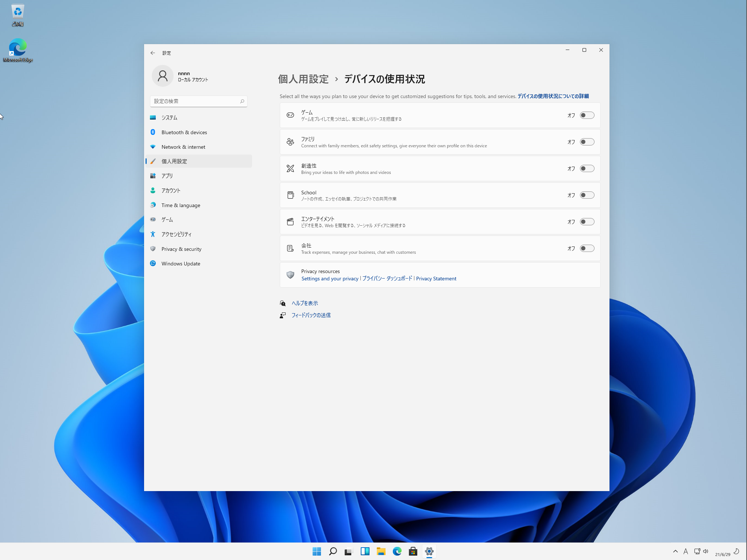The width and height of the screenshot is (747, 560).
Task: Click フィードバックの送信 link
Action: 311,315
